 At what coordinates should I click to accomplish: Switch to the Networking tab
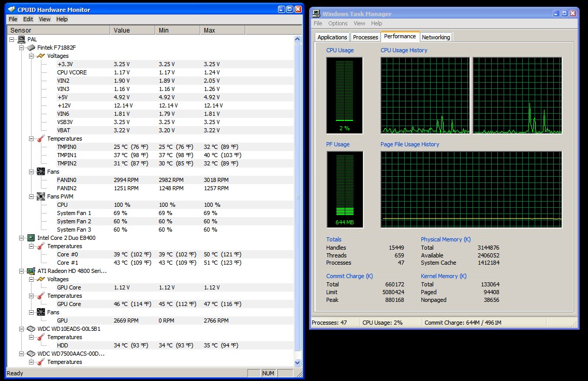click(x=436, y=37)
